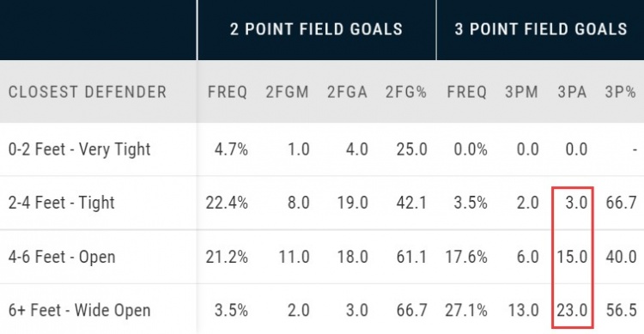Click the 15.0 3PA value for Open
The width and height of the screenshot is (644, 334).
(x=572, y=257)
